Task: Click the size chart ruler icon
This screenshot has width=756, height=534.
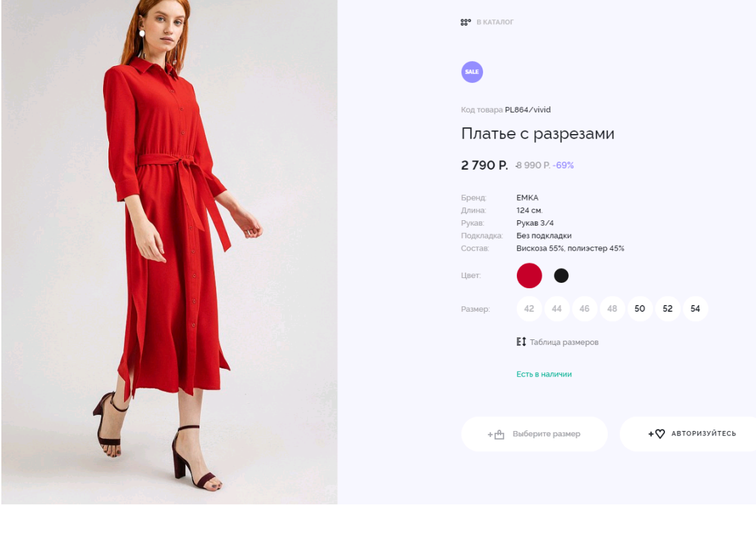Action: [x=521, y=342]
